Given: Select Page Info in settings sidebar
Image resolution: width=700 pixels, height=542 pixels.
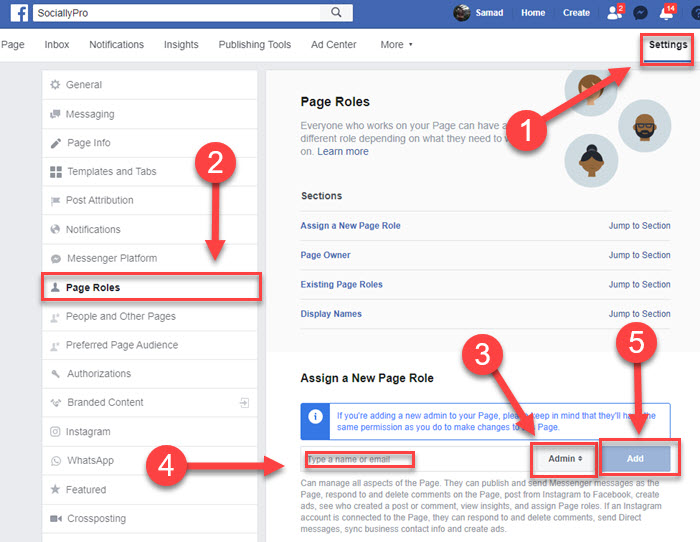Looking at the screenshot, I should click(x=150, y=143).
